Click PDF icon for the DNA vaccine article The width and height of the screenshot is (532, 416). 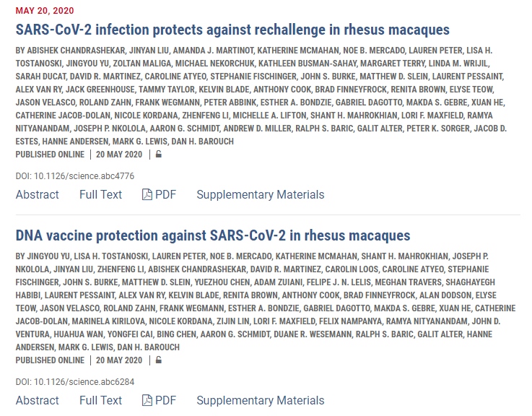pyautogui.click(x=147, y=400)
